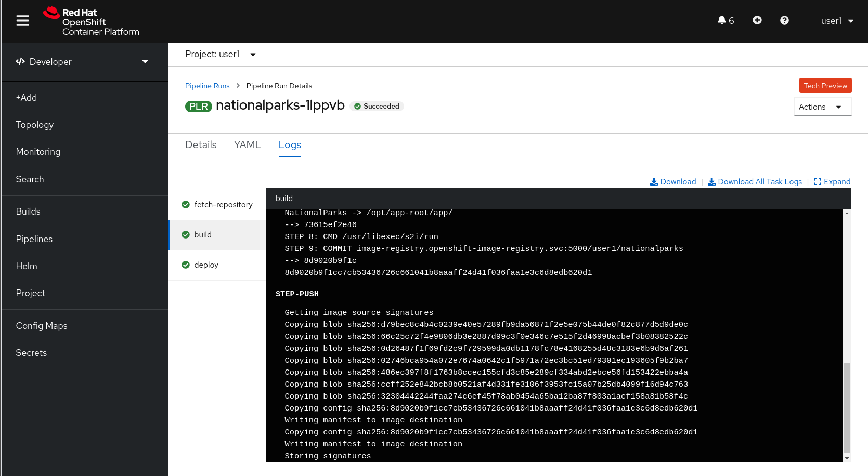Open the help question mark icon

point(784,20)
